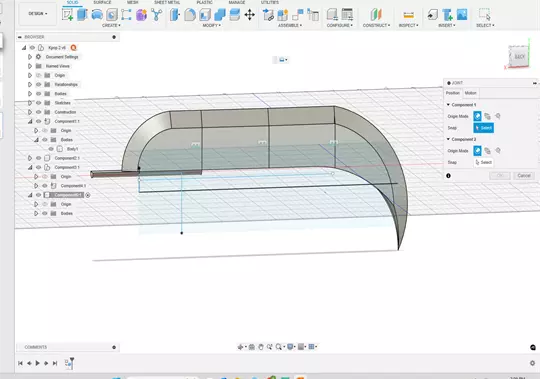Open timeline settings gear
The width and height of the screenshot is (540, 379).
point(532,363)
